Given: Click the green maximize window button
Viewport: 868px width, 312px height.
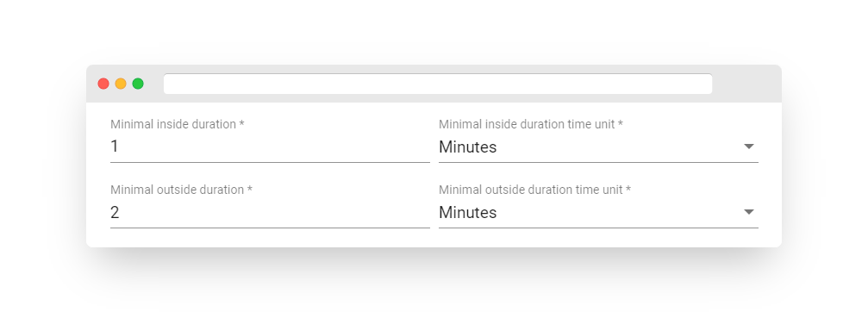Looking at the screenshot, I should (138, 84).
